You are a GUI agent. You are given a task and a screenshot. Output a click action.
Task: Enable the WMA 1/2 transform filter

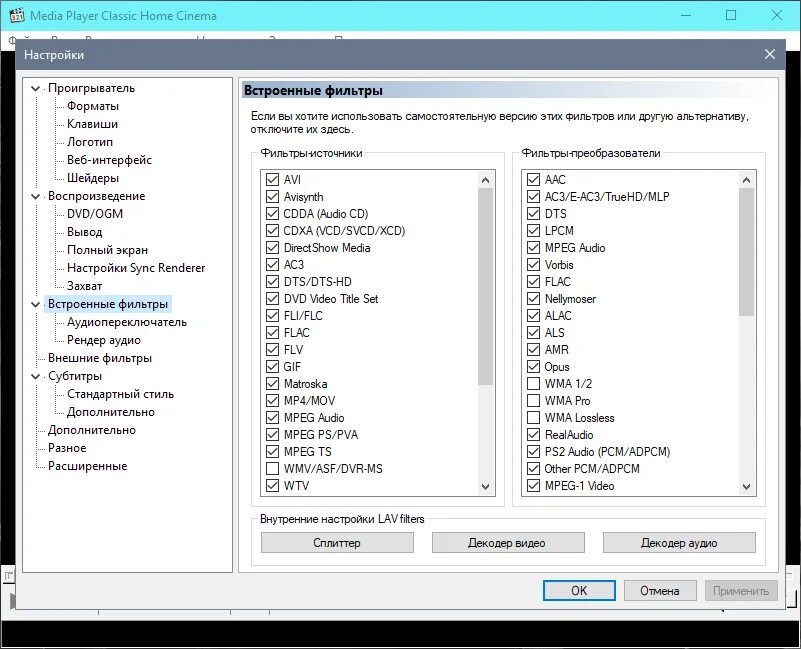click(x=533, y=384)
